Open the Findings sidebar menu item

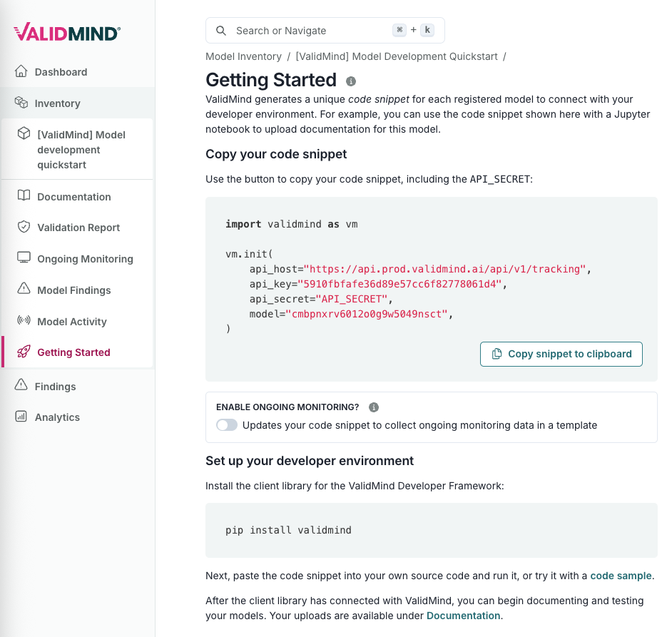pyautogui.click(x=55, y=387)
